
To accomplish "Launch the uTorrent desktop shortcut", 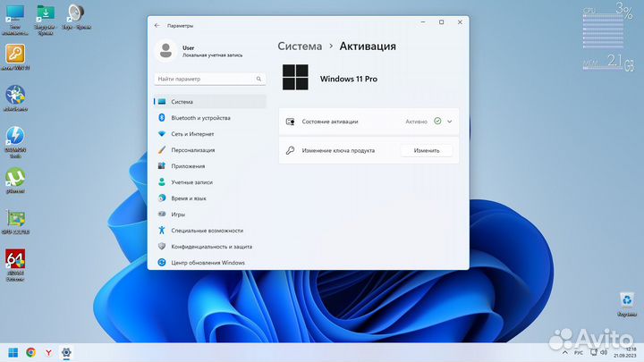I will coord(15,178).
